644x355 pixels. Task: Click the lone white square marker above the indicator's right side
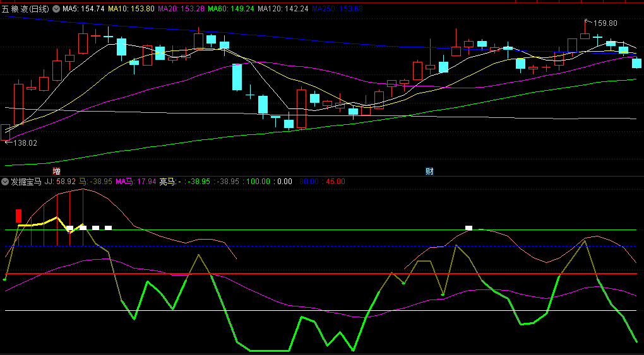[x=468, y=228]
